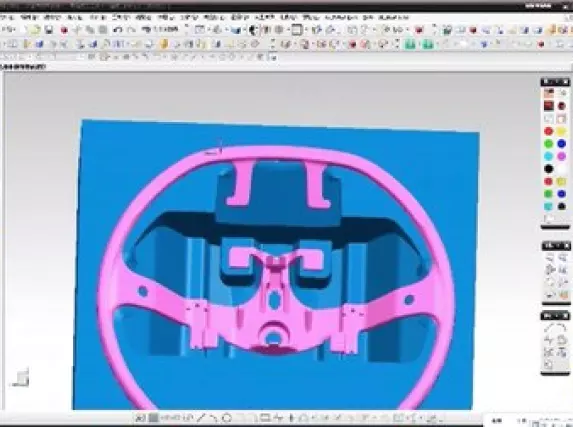Open the Edit menu in the menu bar
The height and width of the screenshot is (427, 573).
point(29,17)
